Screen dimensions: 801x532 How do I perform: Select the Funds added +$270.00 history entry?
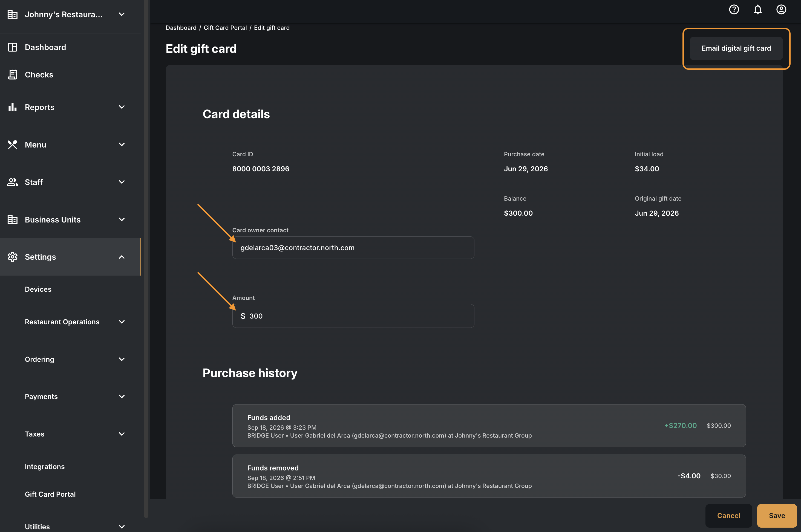(489, 426)
